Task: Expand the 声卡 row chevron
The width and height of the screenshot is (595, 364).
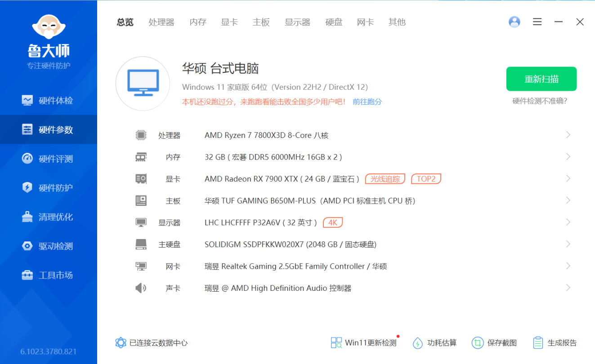Action: pos(568,288)
